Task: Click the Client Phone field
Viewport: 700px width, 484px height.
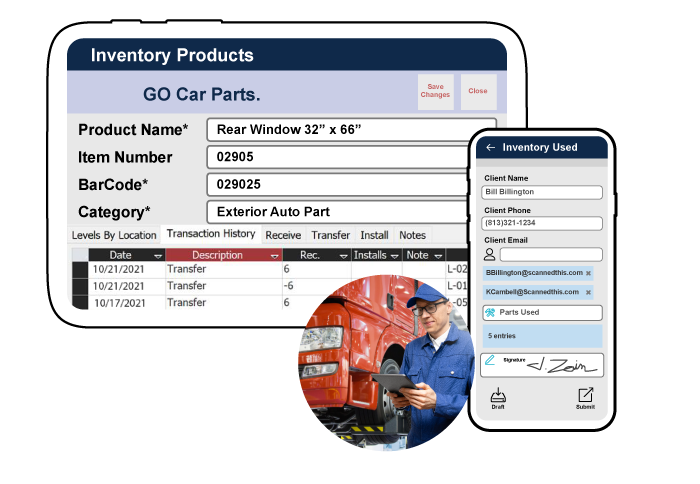Action: click(542, 223)
